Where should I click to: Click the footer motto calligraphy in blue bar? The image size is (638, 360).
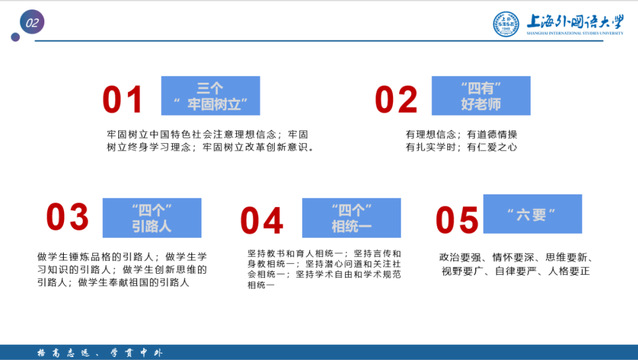point(100,353)
